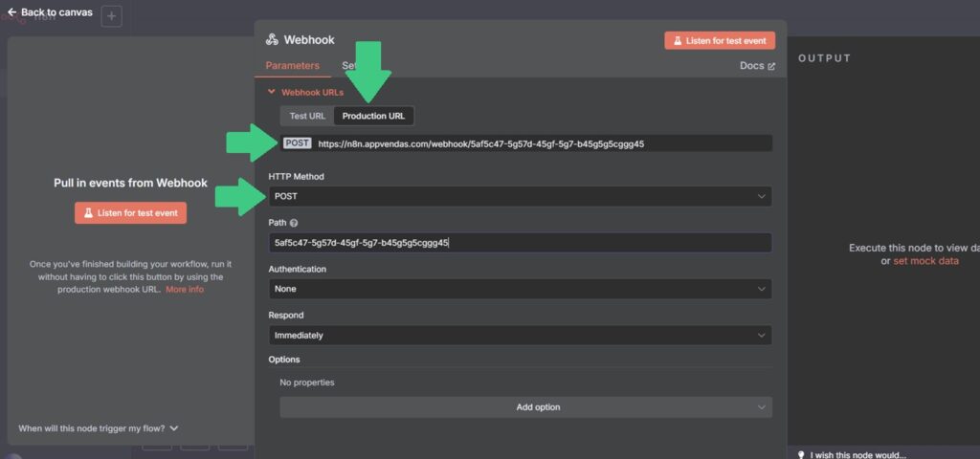Switch to Test URL
980x459 pixels.
(x=307, y=116)
